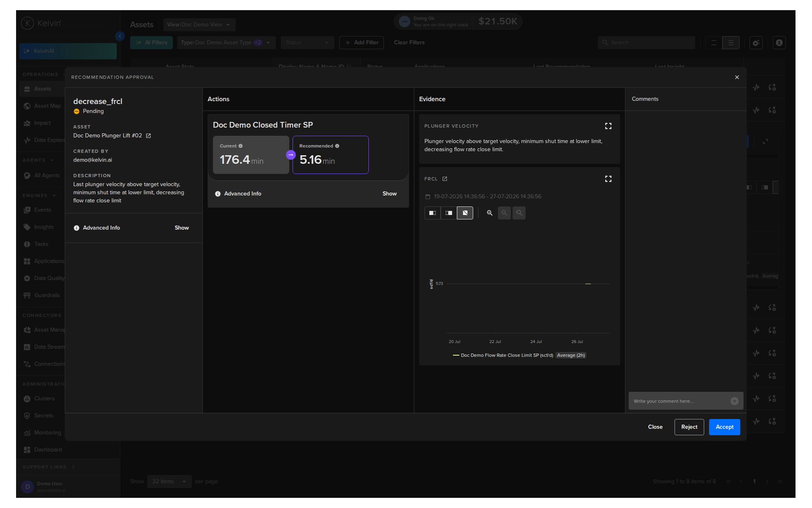Click the 19-07-2026 to 27-07-2026 date range
Image resolution: width=812 pixels, height=508 pixels.
488,197
